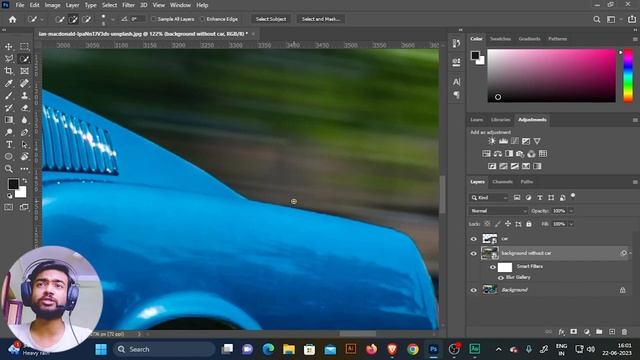Screen dimensions: 640x360
Task: Open the Filter menu
Action: point(128,5)
